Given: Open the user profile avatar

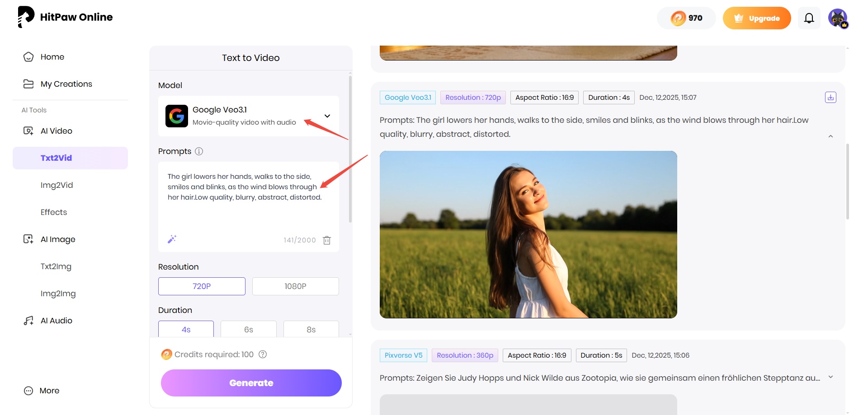Looking at the screenshot, I should point(837,18).
